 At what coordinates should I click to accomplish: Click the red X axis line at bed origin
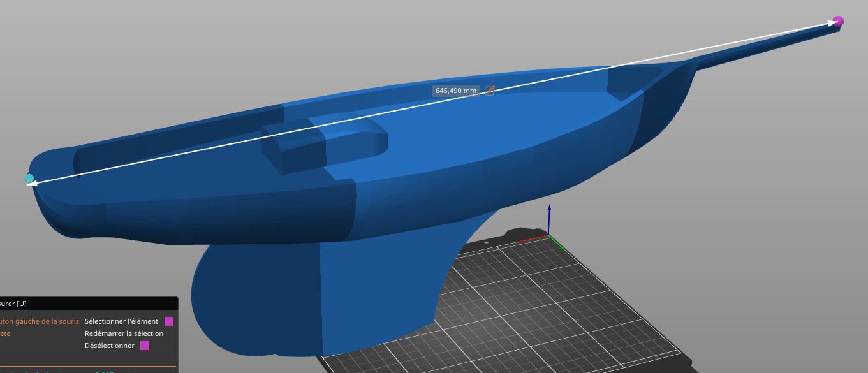pos(534,239)
